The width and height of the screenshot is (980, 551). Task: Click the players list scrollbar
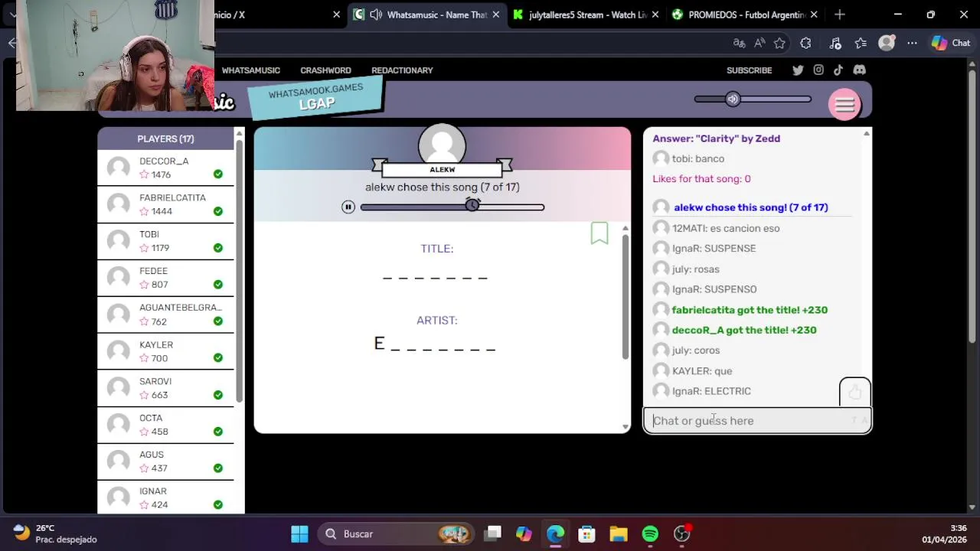(239, 272)
